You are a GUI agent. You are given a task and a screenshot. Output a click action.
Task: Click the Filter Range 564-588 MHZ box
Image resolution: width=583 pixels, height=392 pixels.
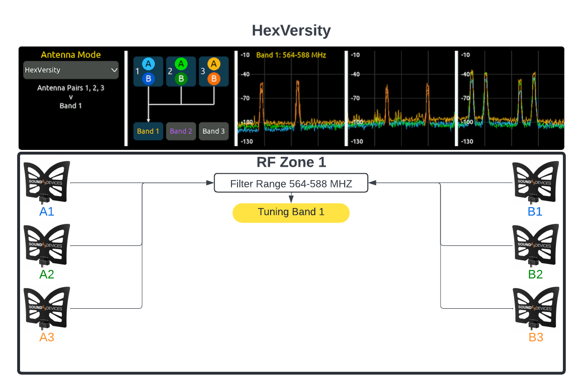[291, 183]
